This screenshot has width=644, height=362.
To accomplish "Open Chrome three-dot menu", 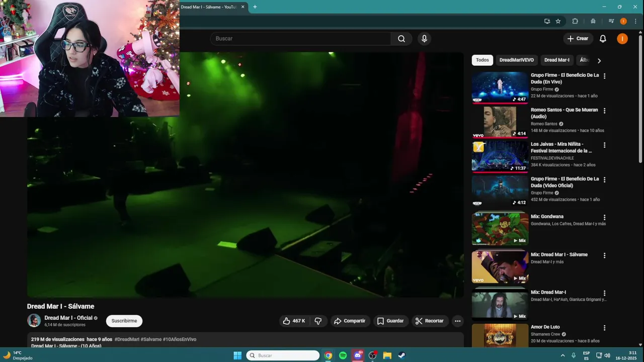I will 635,21.
